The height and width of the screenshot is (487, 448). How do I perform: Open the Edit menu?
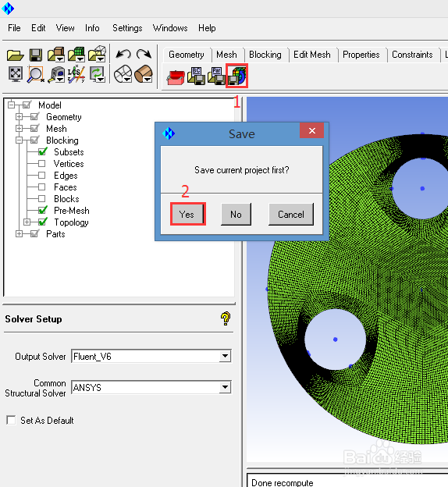coord(38,28)
